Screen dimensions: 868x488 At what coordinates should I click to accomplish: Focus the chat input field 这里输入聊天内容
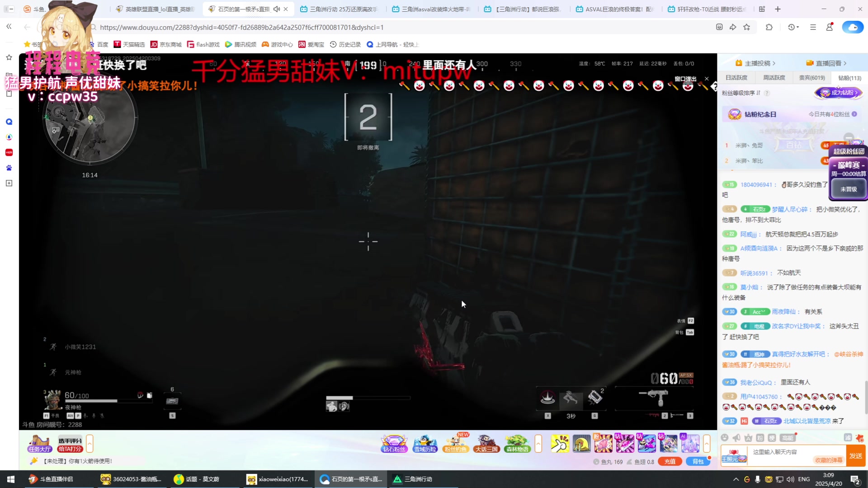click(796, 452)
